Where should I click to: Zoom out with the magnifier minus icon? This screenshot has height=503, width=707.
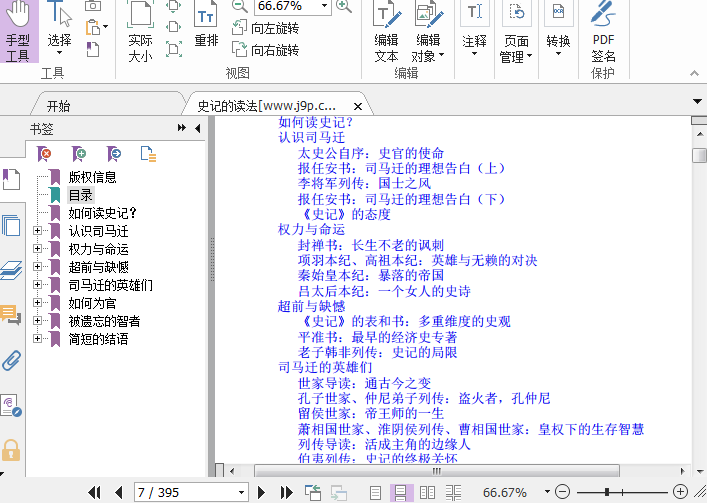[239, 6]
